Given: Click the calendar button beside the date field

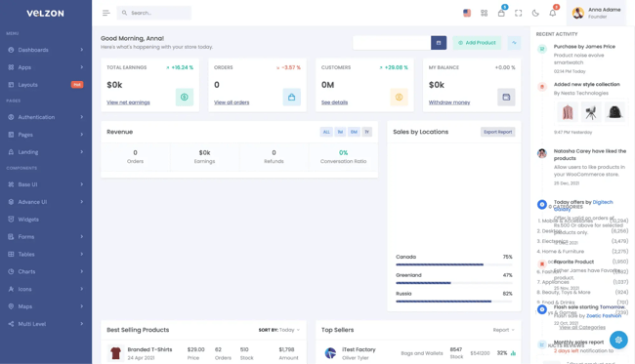Looking at the screenshot, I should (439, 43).
